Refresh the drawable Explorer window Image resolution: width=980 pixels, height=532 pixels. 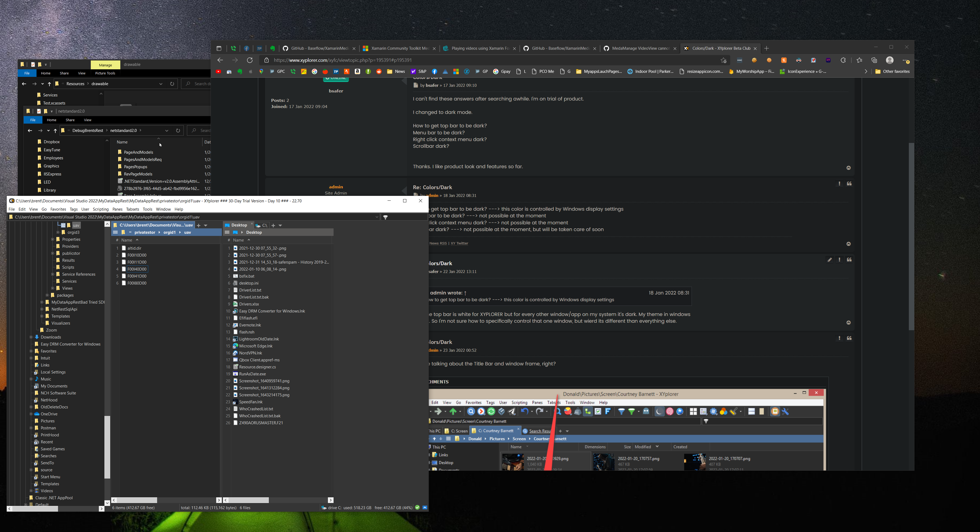click(172, 84)
